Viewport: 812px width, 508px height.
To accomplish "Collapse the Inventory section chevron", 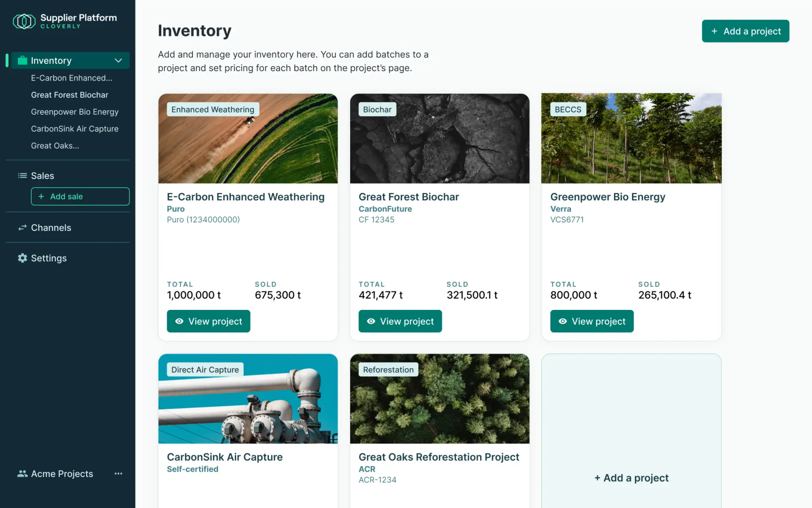I will (x=118, y=61).
